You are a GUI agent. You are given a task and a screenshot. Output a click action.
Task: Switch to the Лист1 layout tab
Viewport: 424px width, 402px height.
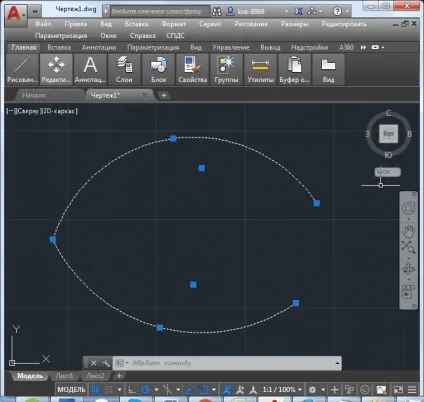[x=64, y=376]
